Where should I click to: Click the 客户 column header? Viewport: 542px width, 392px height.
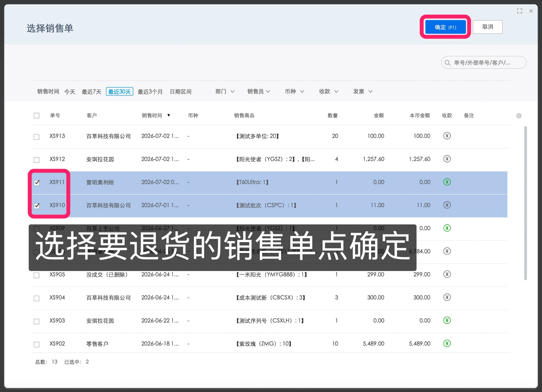[92, 115]
